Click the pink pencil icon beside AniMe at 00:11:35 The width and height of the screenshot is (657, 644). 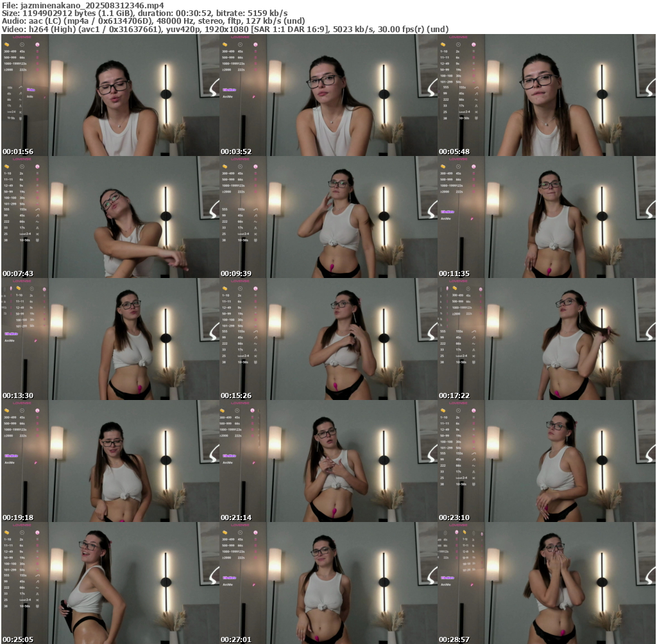pos(472,218)
